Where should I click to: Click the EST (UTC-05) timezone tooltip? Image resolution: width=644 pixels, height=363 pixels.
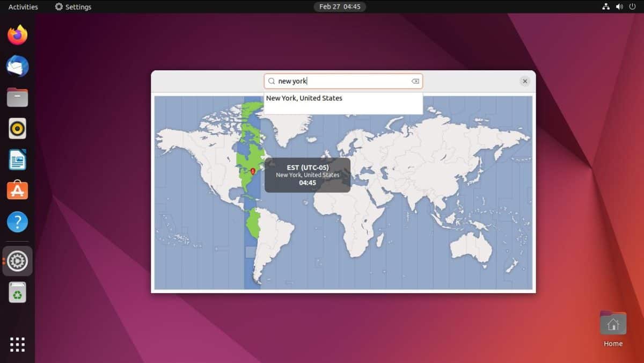(307, 175)
